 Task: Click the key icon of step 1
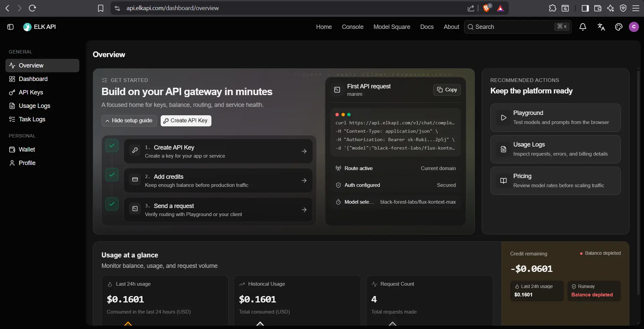[135, 150]
